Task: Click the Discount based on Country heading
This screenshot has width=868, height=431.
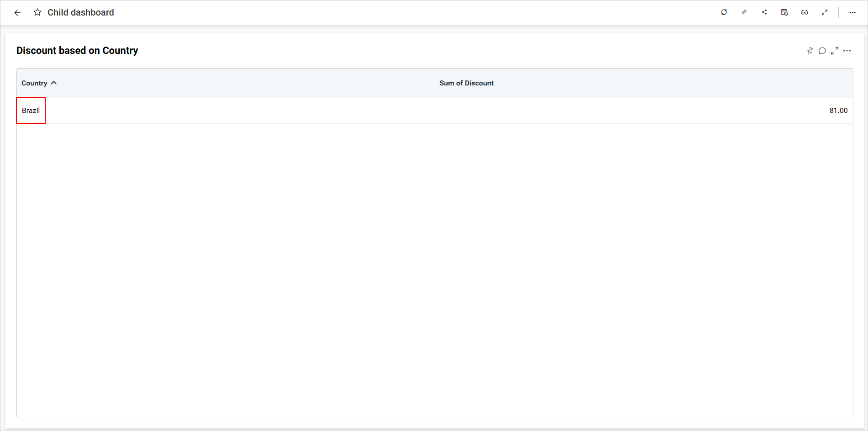Action: click(x=77, y=50)
